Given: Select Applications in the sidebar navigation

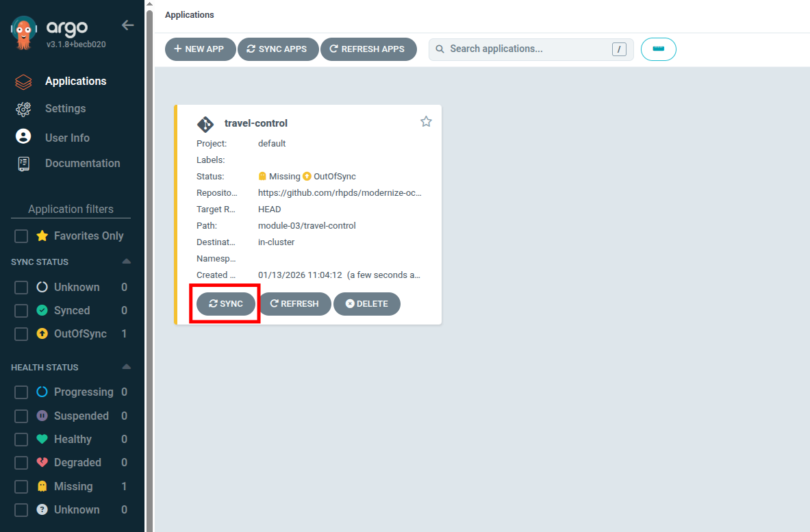Looking at the screenshot, I should (x=75, y=81).
